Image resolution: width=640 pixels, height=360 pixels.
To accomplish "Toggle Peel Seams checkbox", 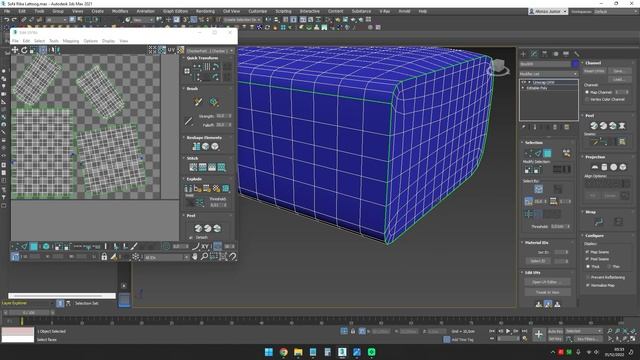I will pyautogui.click(x=588, y=259).
